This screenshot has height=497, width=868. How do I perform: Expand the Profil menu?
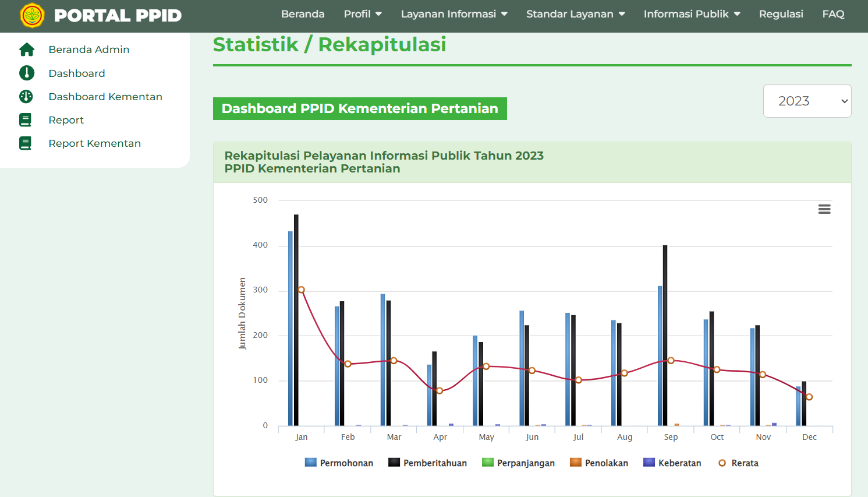tap(363, 14)
